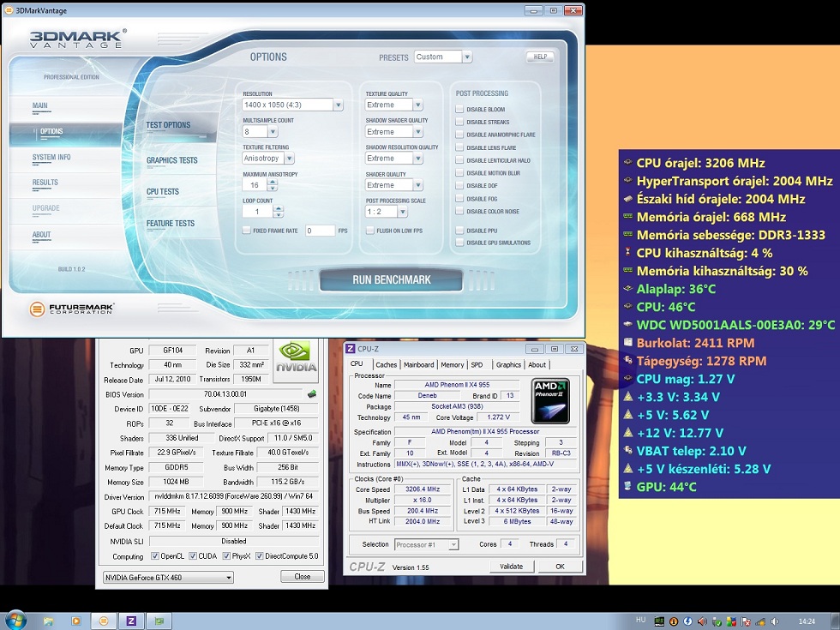Click the colored blocks tray icon

click(731, 621)
